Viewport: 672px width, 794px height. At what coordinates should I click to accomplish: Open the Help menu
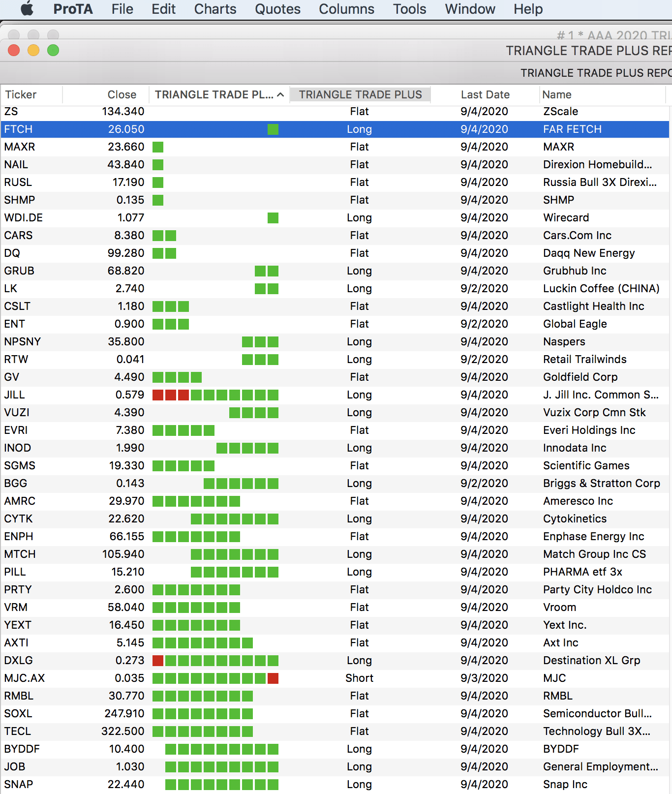pos(528,9)
